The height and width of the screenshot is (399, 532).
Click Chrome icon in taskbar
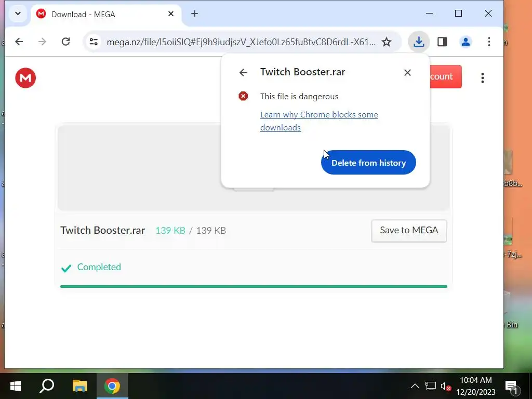tap(112, 386)
